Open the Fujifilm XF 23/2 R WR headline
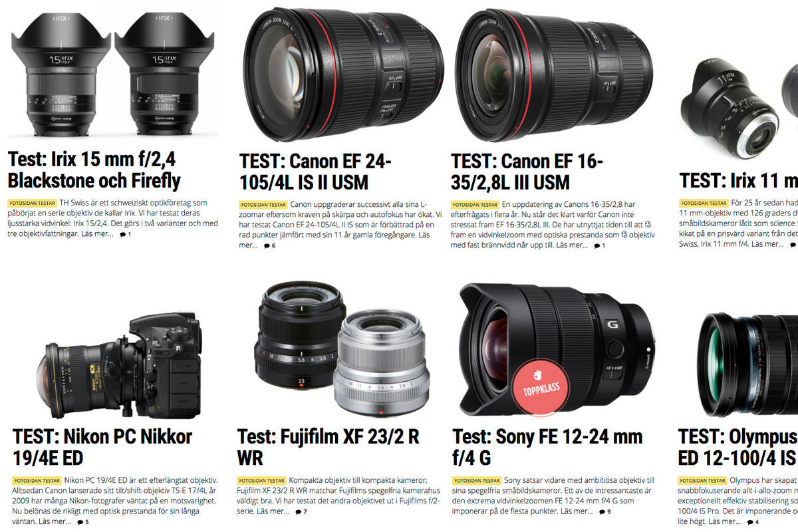The width and height of the screenshot is (798, 532). [329, 447]
